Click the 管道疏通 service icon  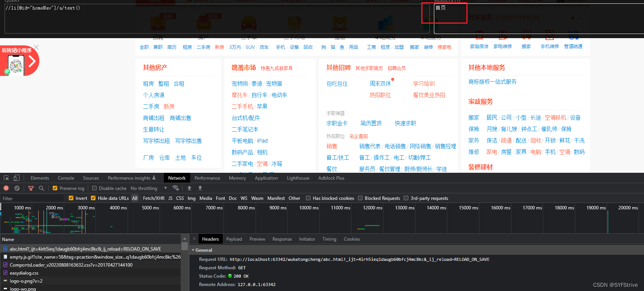[x=573, y=36]
